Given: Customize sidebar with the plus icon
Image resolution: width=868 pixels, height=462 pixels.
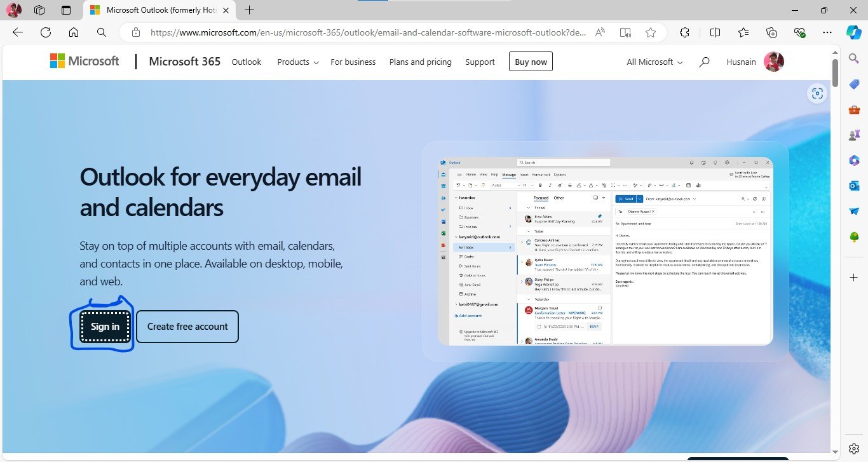Looking at the screenshot, I should click(854, 278).
